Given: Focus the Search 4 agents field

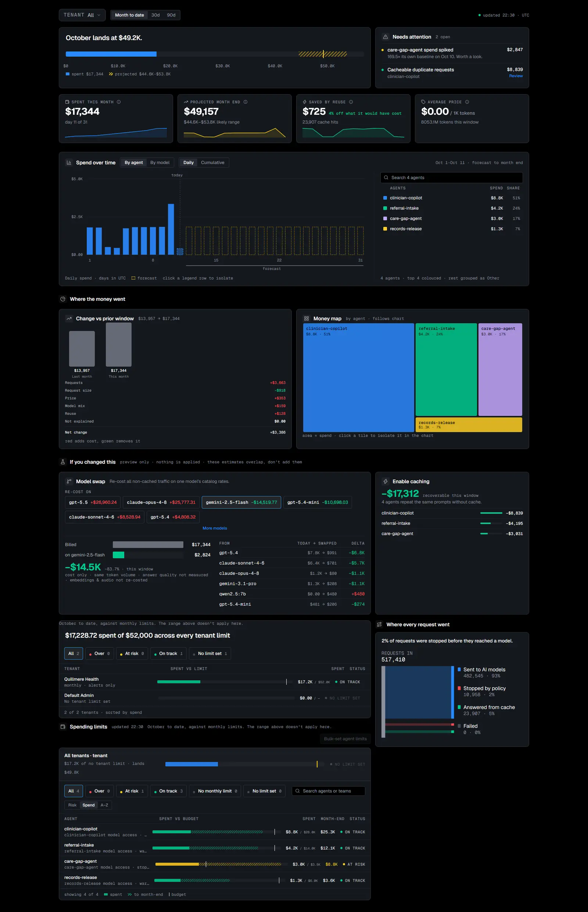Looking at the screenshot, I should point(451,178).
